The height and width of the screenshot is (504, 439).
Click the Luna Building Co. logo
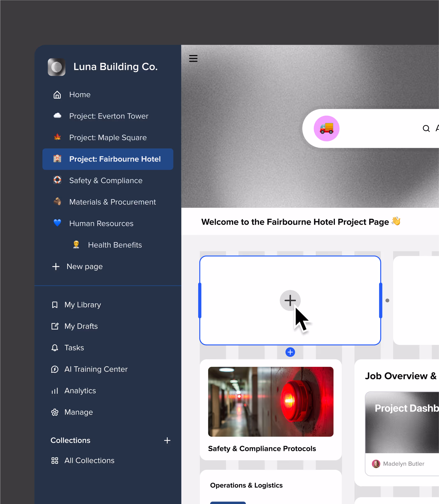(x=57, y=67)
